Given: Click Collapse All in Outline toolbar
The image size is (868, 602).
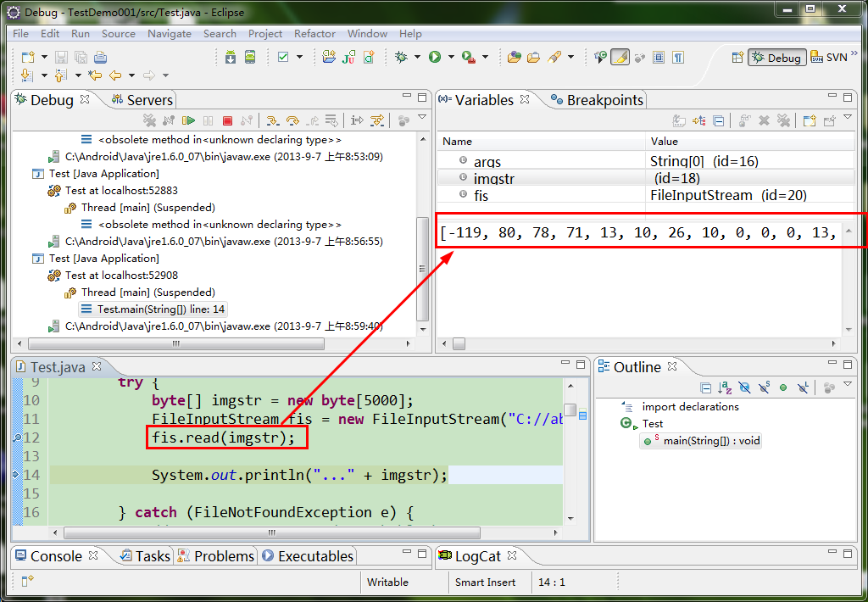Looking at the screenshot, I should pos(705,387).
